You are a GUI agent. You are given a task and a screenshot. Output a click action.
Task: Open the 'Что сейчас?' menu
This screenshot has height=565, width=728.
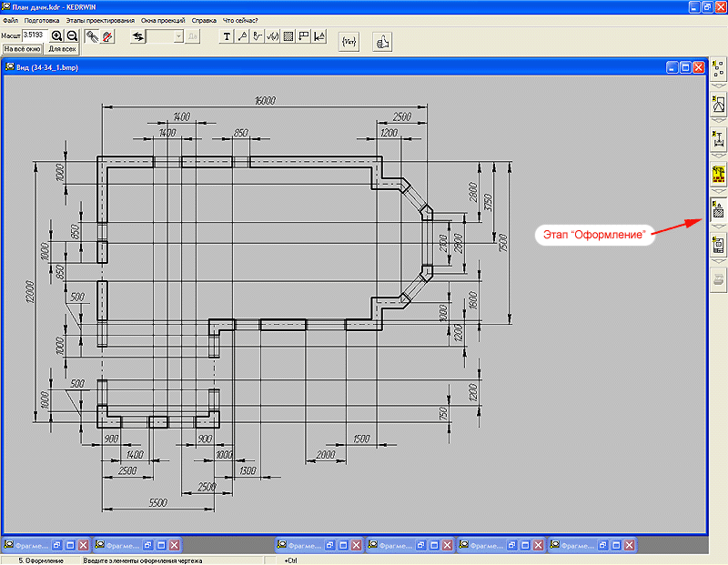pyautogui.click(x=240, y=20)
